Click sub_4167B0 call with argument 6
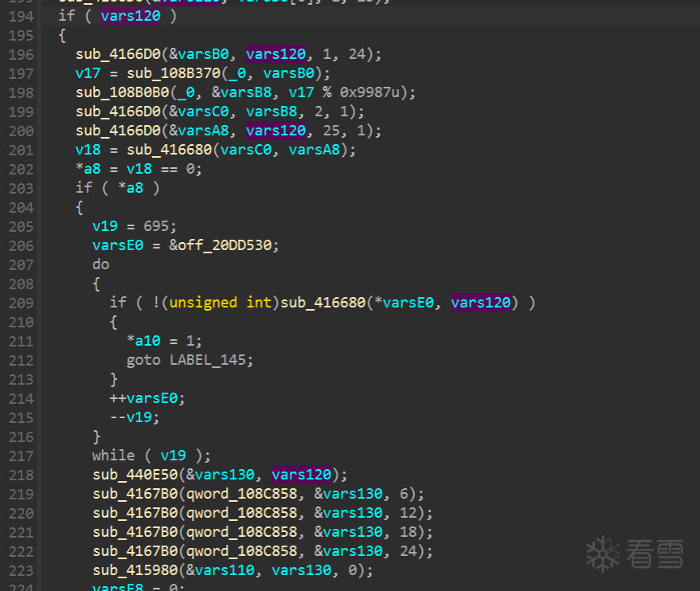 click(135, 494)
